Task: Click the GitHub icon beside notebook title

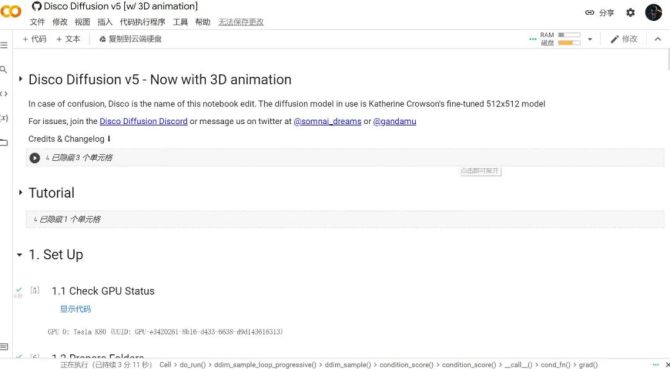Action: click(37, 6)
